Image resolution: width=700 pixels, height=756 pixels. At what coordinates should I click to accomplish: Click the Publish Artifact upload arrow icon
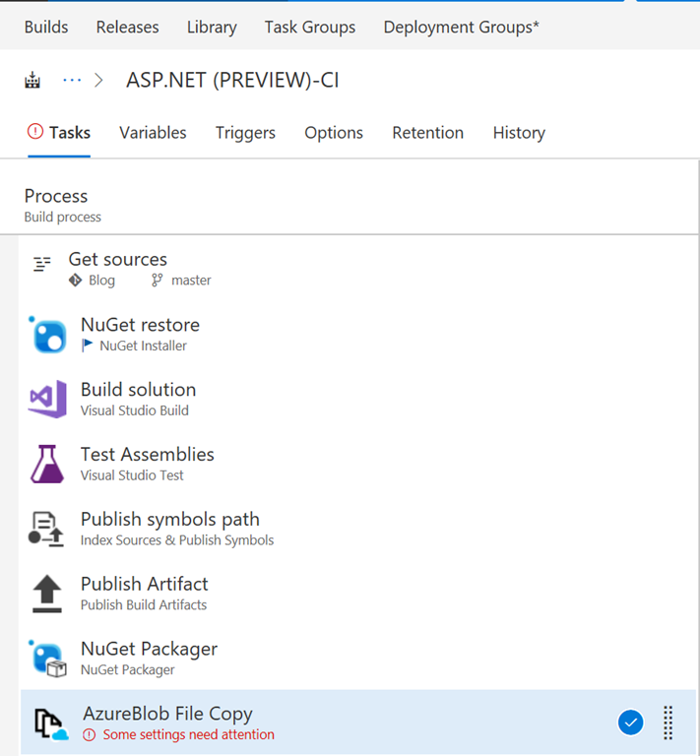47,594
